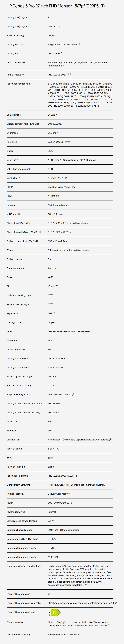The width and height of the screenshot is (124, 644).
Task: Click the HP Series 5 Pro monitor title
Action: tap(56, 6)
